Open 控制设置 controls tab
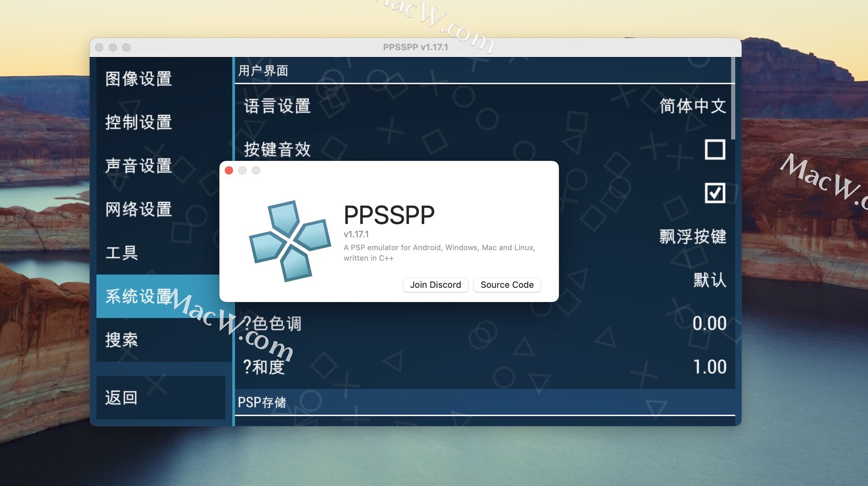868x486 pixels. click(161, 122)
